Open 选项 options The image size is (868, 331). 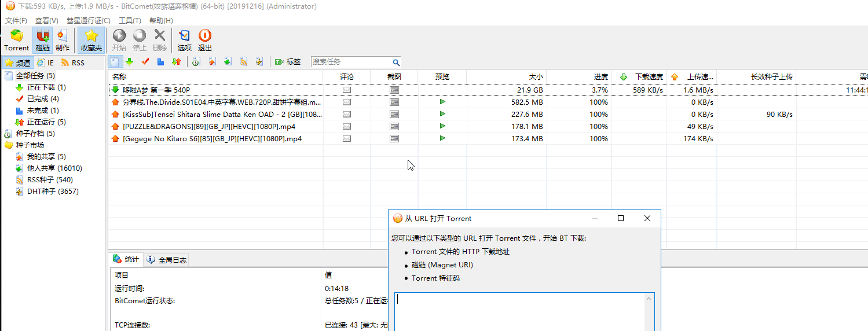pos(185,40)
